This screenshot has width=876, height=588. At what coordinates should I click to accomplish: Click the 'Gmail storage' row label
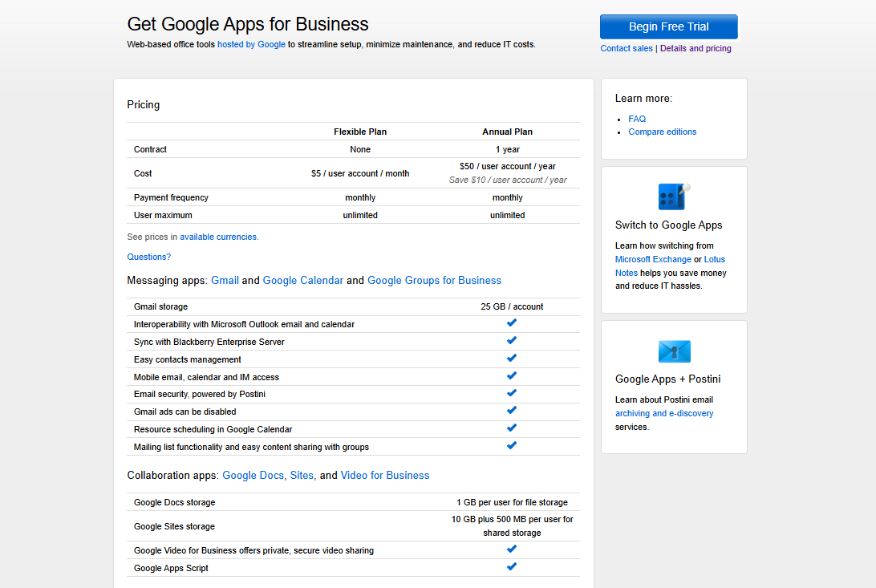pos(161,306)
